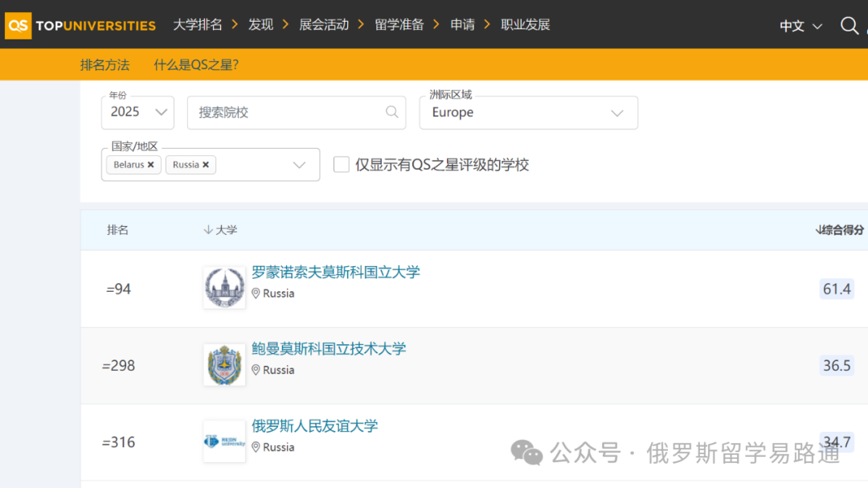The height and width of the screenshot is (488, 868).
Task: Click the 排名 column header
Action: [117, 230]
